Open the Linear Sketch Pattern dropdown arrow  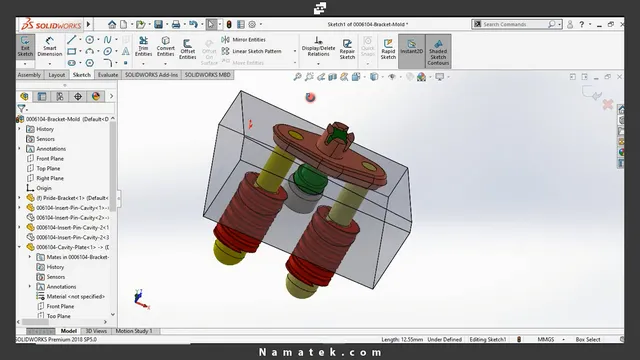click(295, 51)
